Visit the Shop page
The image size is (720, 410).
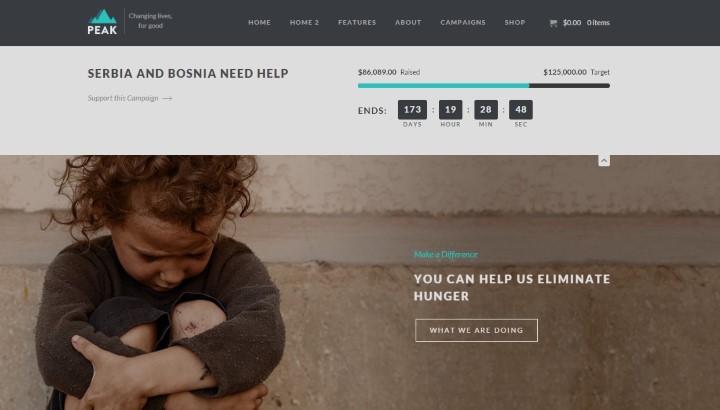515,22
